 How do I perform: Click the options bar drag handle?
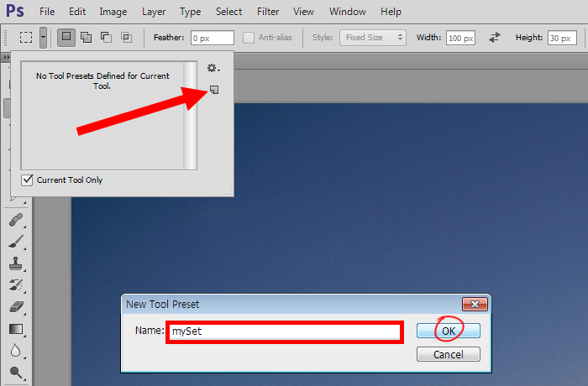[x=6, y=38]
